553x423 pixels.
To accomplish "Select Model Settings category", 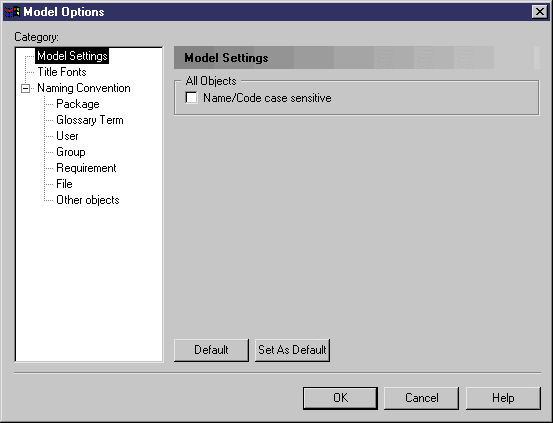I will (72, 56).
